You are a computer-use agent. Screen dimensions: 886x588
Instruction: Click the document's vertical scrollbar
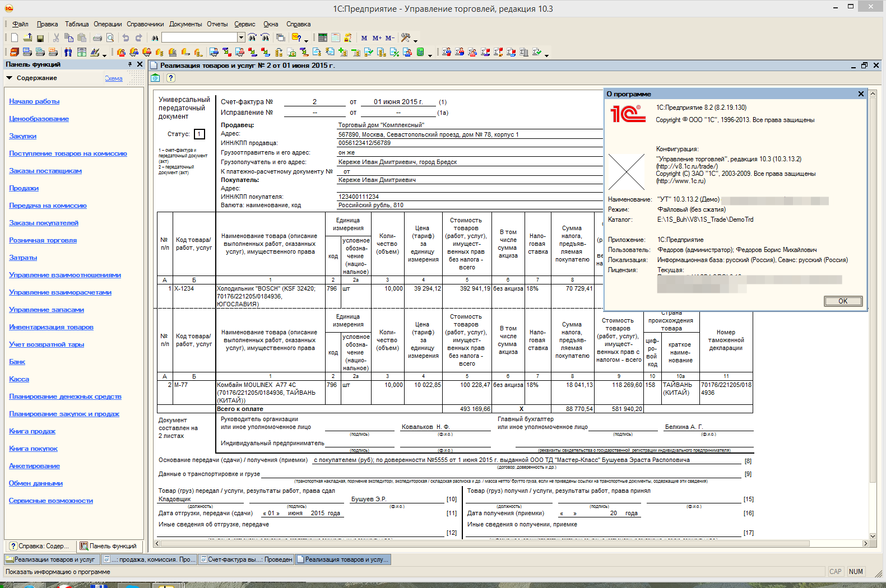[873, 314]
